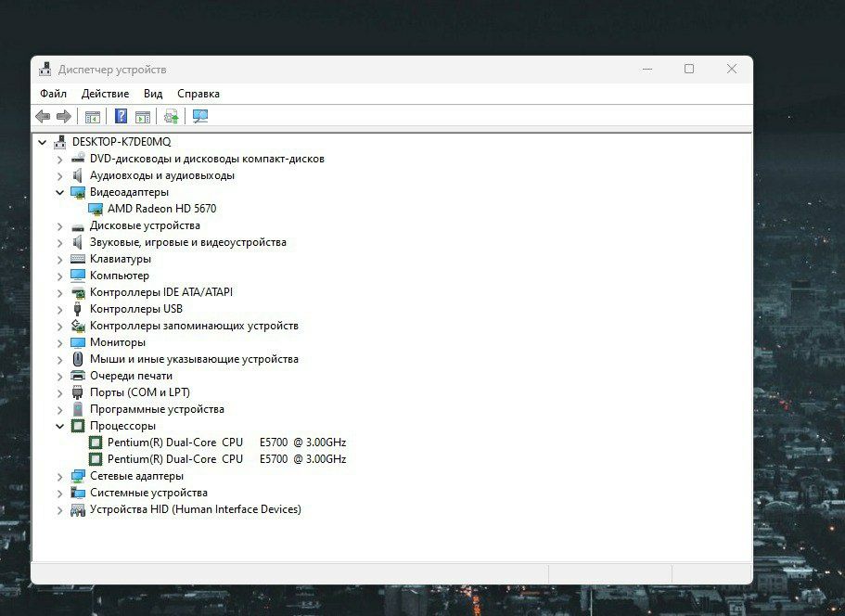The height and width of the screenshot is (616, 845).
Task: Select the Очереди печати label
Action: click(x=131, y=376)
